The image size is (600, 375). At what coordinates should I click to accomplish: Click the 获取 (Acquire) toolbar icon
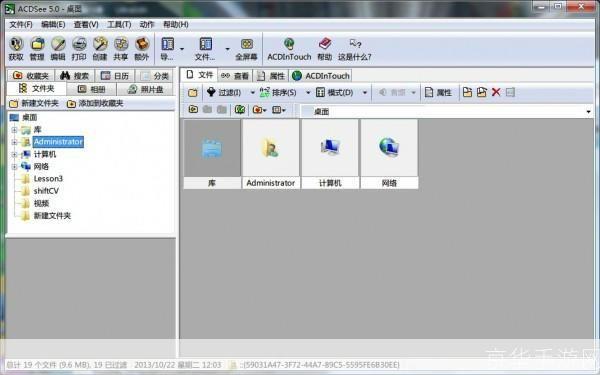coord(16,49)
